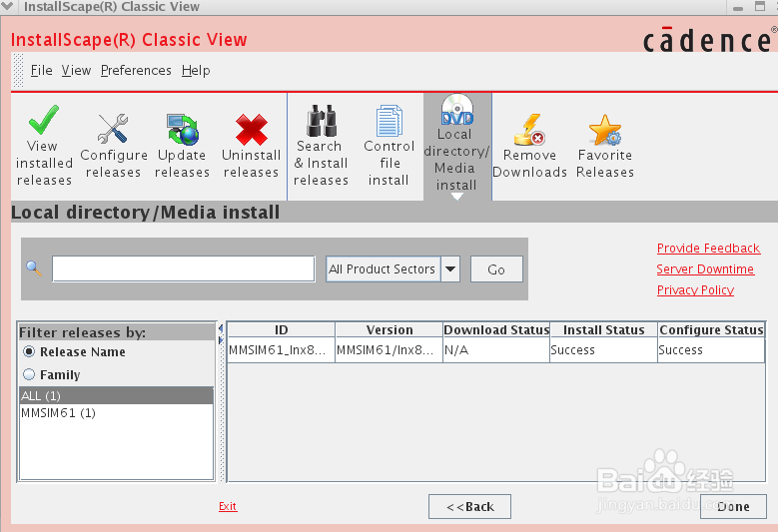This screenshot has height=532, width=778.
Task: Open View installed releases
Action: point(44,146)
